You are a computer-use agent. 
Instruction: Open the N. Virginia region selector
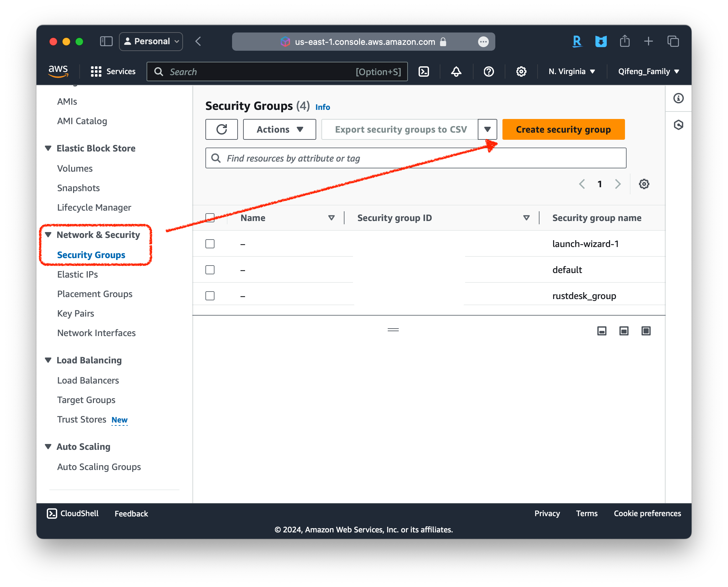571,72
